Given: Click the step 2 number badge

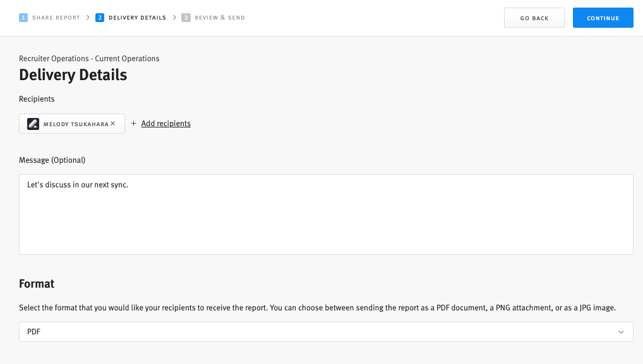Looking at the screenshot, I should 100,18.
